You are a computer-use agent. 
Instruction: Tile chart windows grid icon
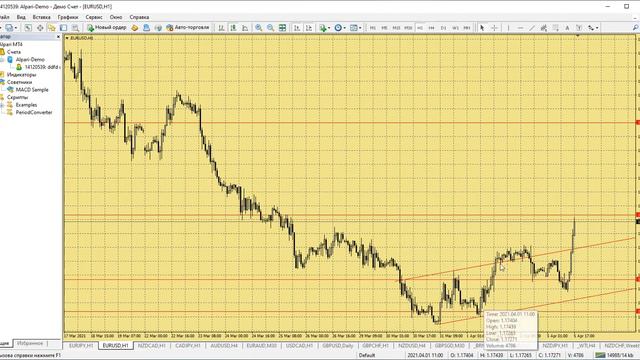tap(282, 28)
